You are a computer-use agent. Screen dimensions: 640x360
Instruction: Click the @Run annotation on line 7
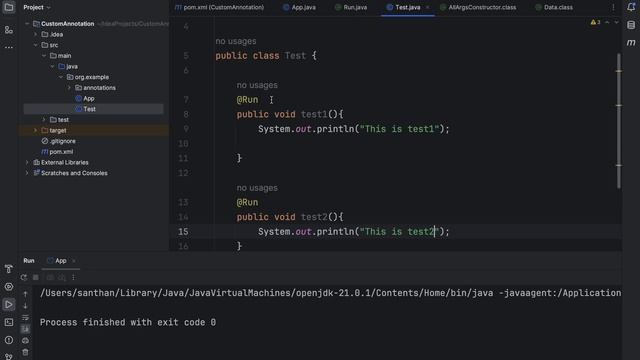(247, 100)
